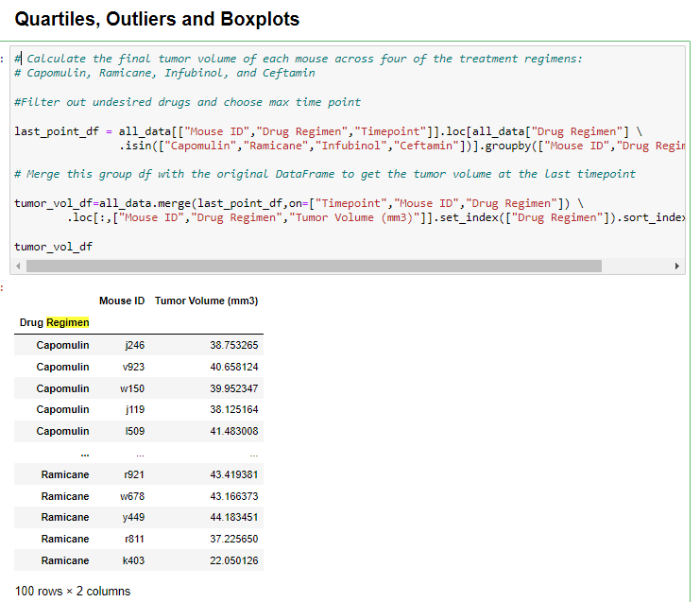Select the mouse ID cell 'r921'

(x=134, y=474)
